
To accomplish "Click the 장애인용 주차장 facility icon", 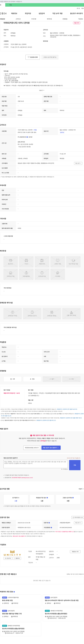I will click(x=13, y=314).
